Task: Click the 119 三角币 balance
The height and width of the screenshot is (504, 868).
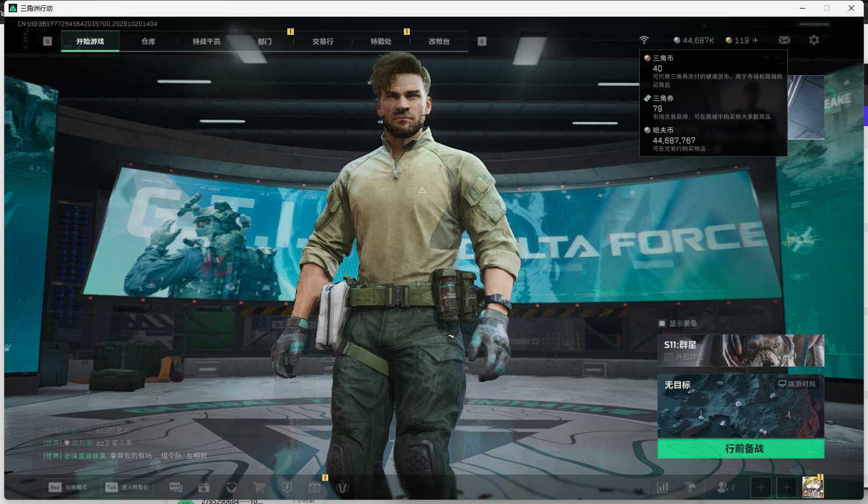Action: 737,40
